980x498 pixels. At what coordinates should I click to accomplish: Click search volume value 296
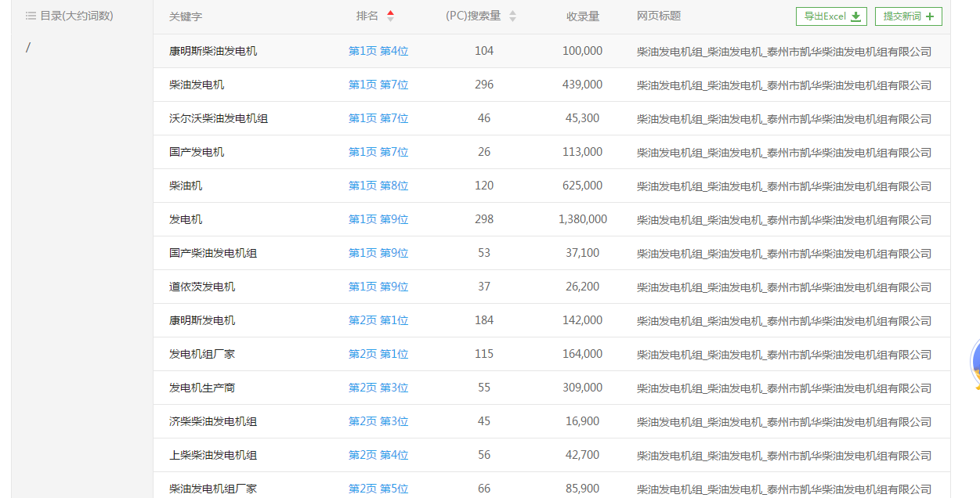pos(484,85)
